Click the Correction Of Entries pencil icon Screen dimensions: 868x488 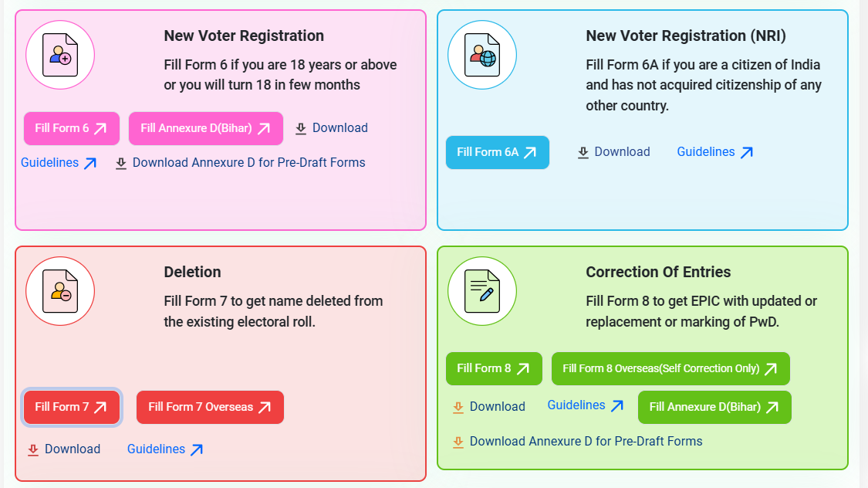482,290
